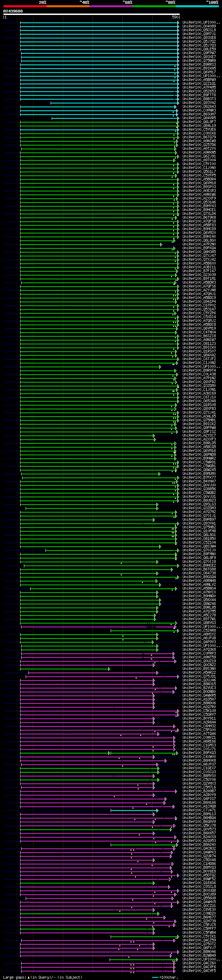222x980 pixels.
Task: Select UniRef100_Q4CN32 entry
Action: [199, 848]
